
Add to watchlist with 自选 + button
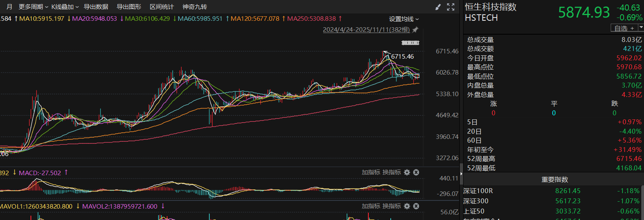pyautogui.click(x=624, y=28)
